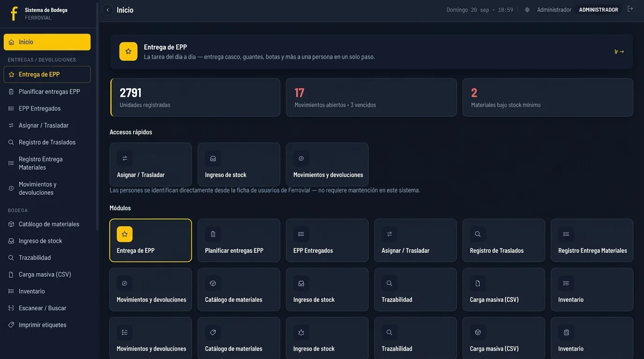
Task: Click Catálogo de materiales module box icon
Action: [213, 283]
